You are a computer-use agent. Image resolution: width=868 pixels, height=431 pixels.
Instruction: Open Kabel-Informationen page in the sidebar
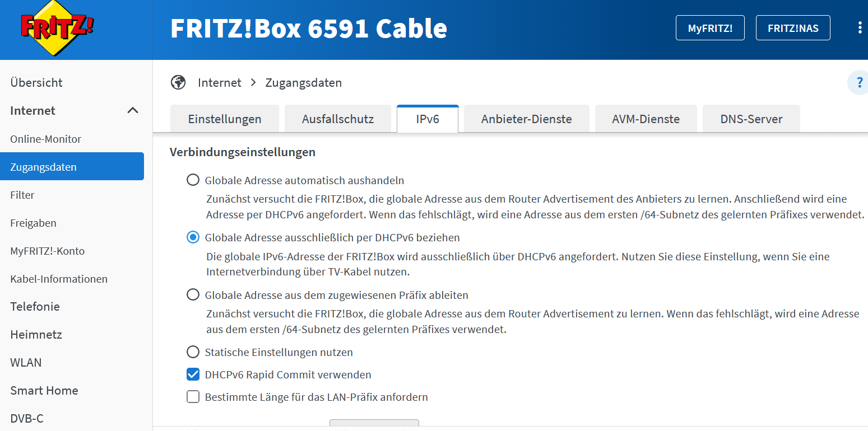click(59, 279)
